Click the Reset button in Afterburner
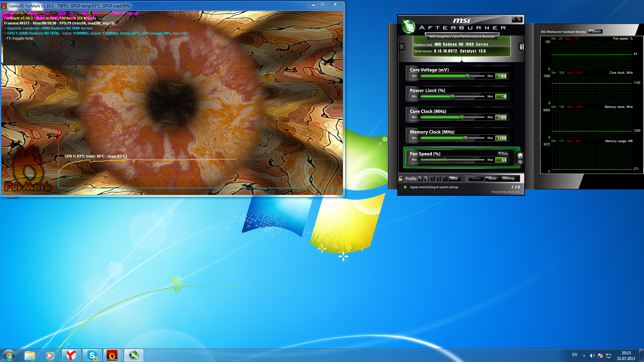The height and width of the screenshot is (362, 644). click(492, 179)
